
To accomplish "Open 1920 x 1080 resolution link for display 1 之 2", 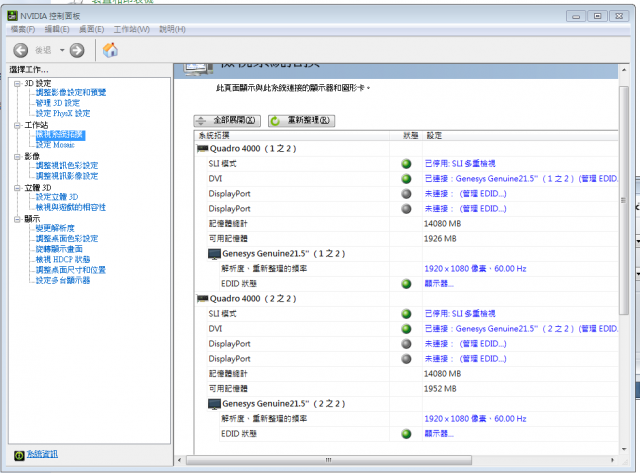I will click(x=476, y=269).
